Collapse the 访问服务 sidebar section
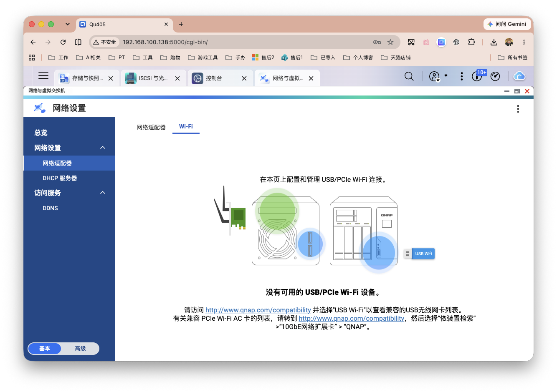Screen dimensions: 557x392 pyautogui.click(x=103, y=193)
